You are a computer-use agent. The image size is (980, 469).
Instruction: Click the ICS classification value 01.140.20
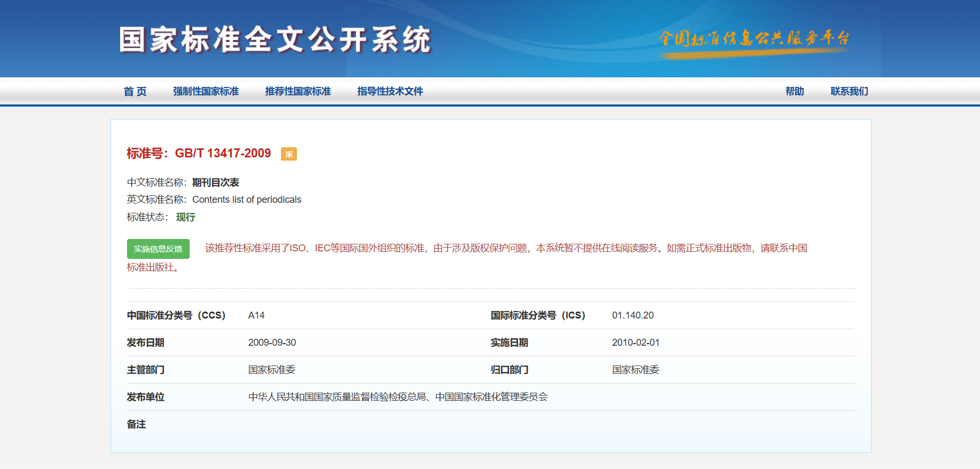pyautogui.click(x=632, y=315)
